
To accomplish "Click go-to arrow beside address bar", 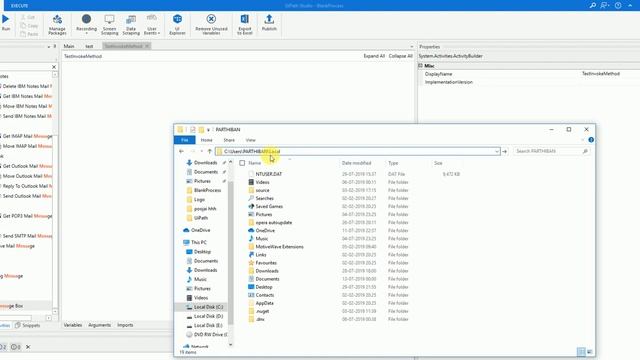I will (504, 151).
